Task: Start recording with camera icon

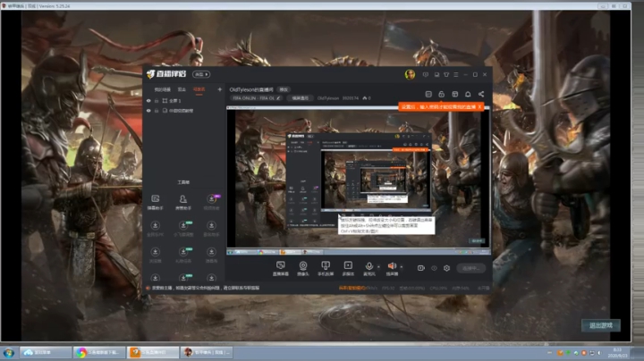Action: coord(421,268)
